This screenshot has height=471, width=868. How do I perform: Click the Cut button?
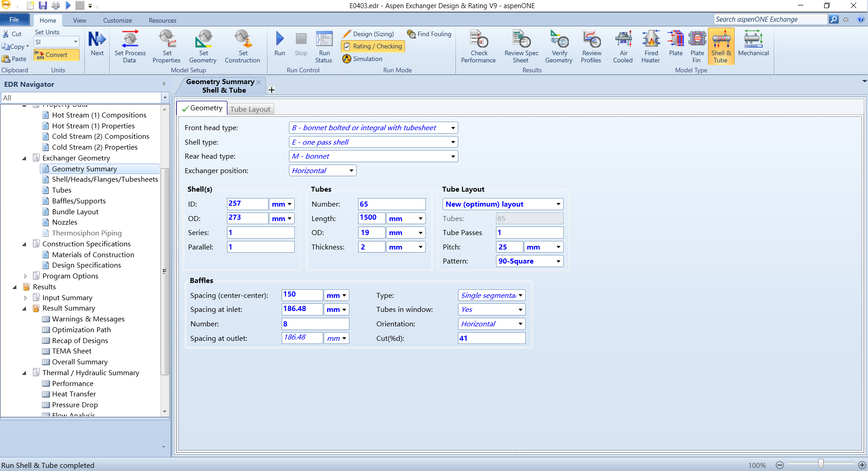pos(12,34)
